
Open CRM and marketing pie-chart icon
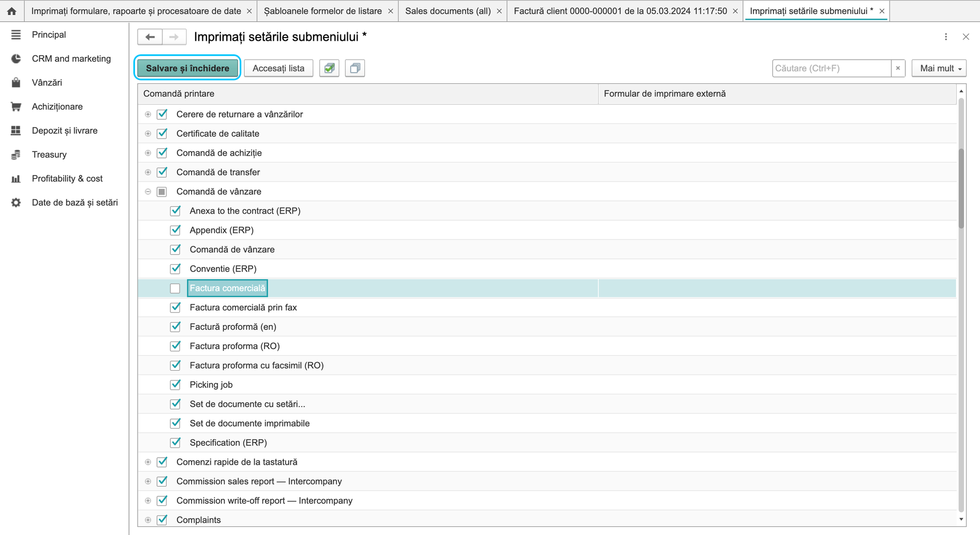[16, 59]
